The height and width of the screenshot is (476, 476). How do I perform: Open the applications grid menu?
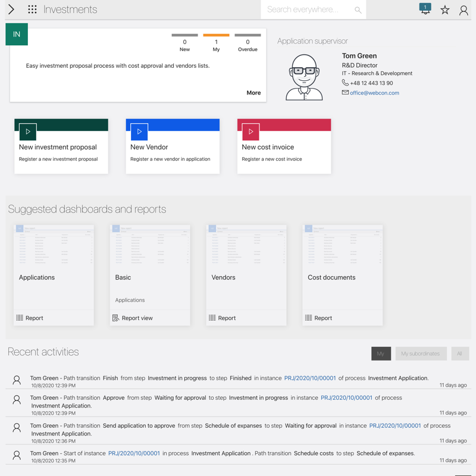[32, 10]
